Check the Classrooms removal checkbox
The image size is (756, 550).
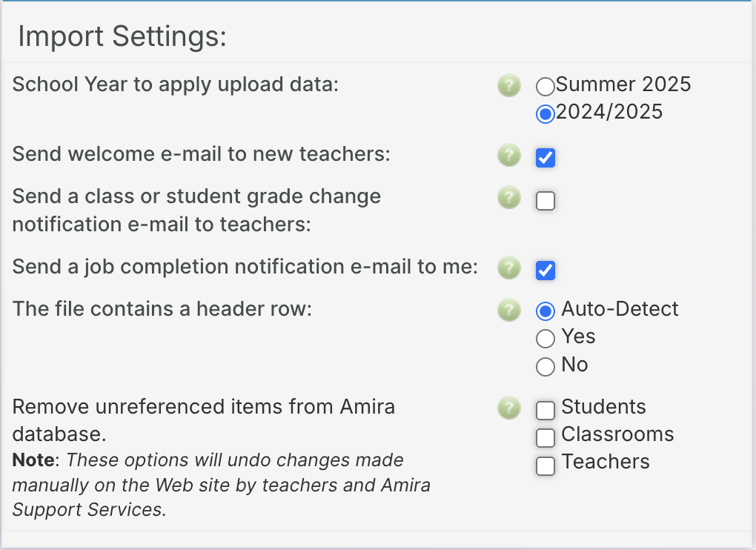(x=546, y=437)
